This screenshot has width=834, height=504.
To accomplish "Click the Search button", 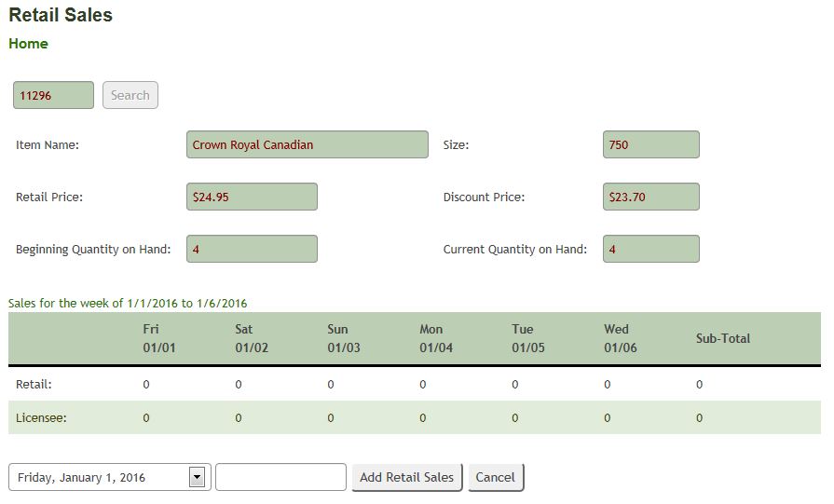I will click(x=130, y=95).
